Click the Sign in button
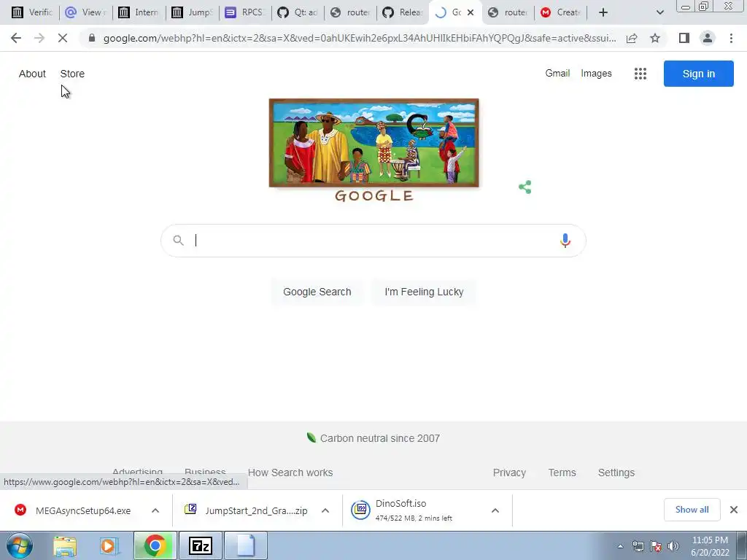 tap(698, 74)
